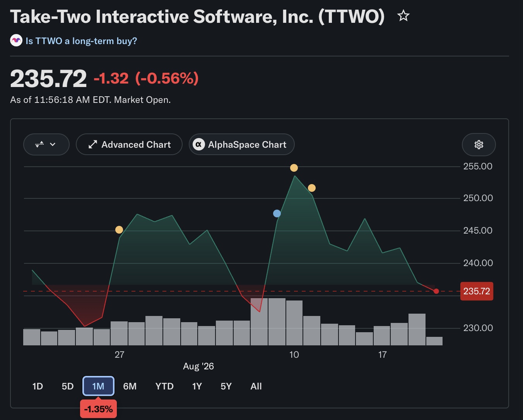
Task: Select the 5Y time range
Action: click(226, 386)
